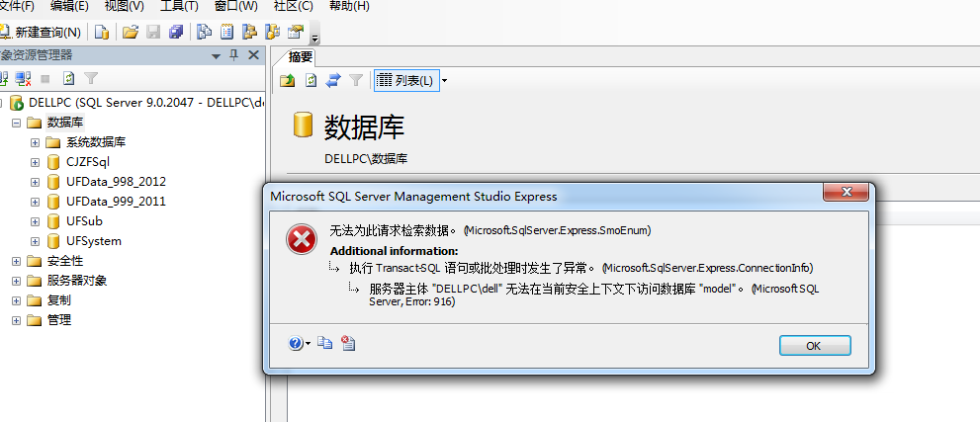The width and height of the screenshot is (980, 422).
Task: Click the filter funnel icon in Object Explorer
Action: point(91,79)
